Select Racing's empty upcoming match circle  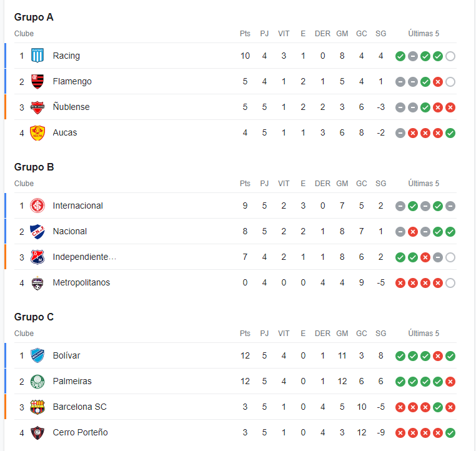tap(450, 56)
